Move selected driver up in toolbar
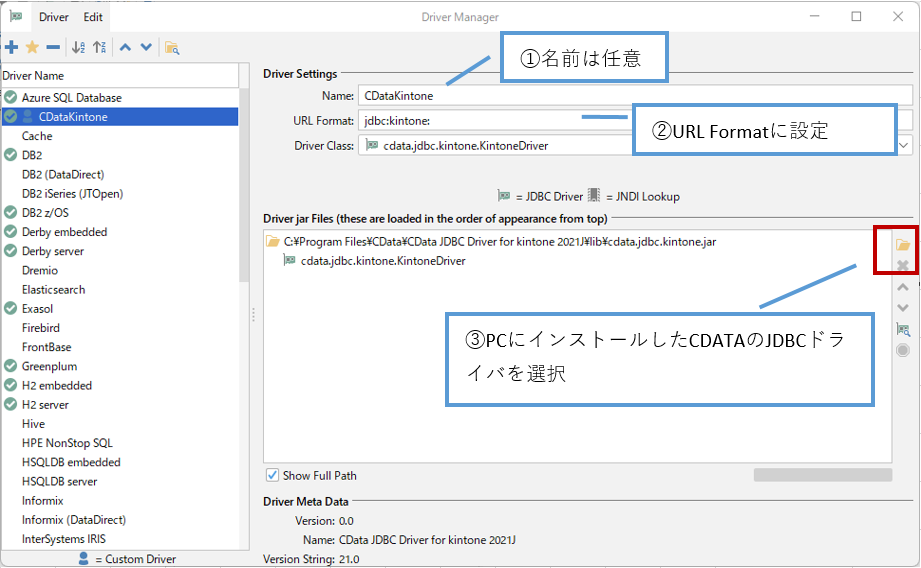The image size is (921, 568). point(125,47)
